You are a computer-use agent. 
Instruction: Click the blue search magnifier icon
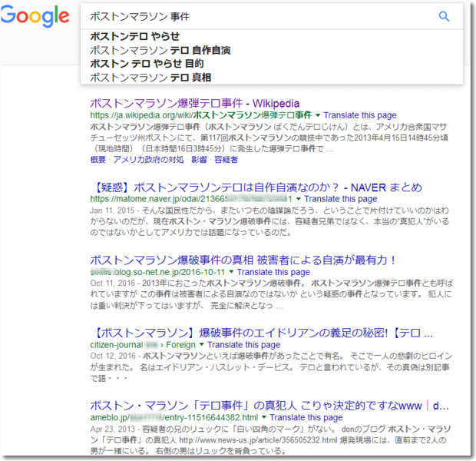[444, 16]
